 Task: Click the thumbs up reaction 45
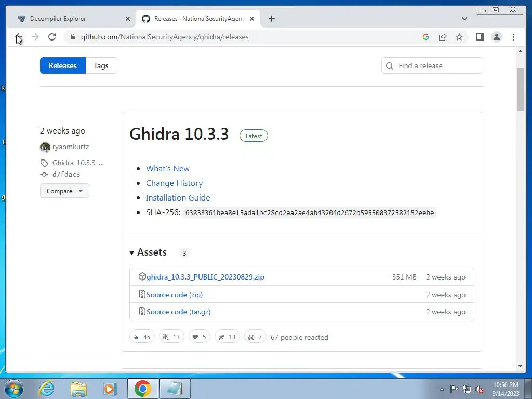click(x=142, y=337)
